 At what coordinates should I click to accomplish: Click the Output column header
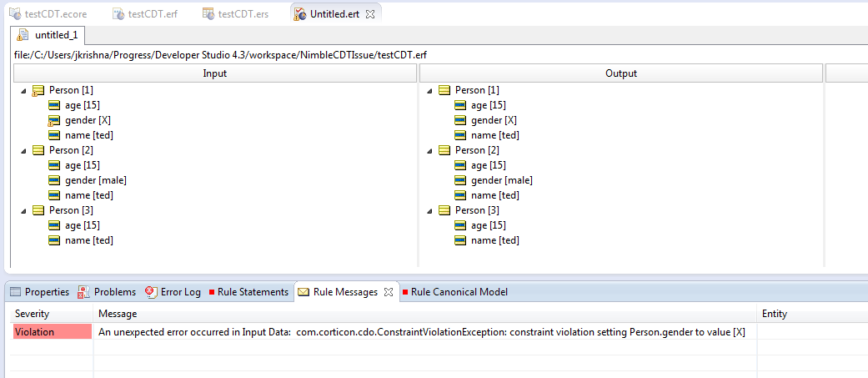(x=621, y=73)
